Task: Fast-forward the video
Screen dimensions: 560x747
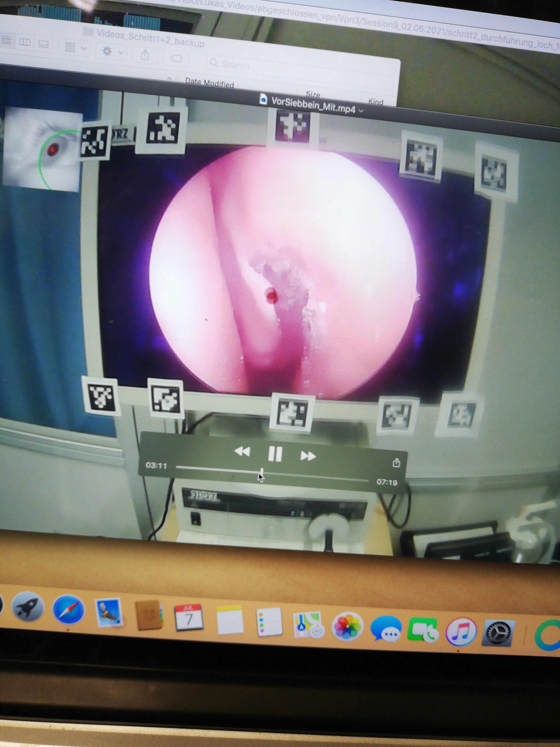Action: coord(308,456)
